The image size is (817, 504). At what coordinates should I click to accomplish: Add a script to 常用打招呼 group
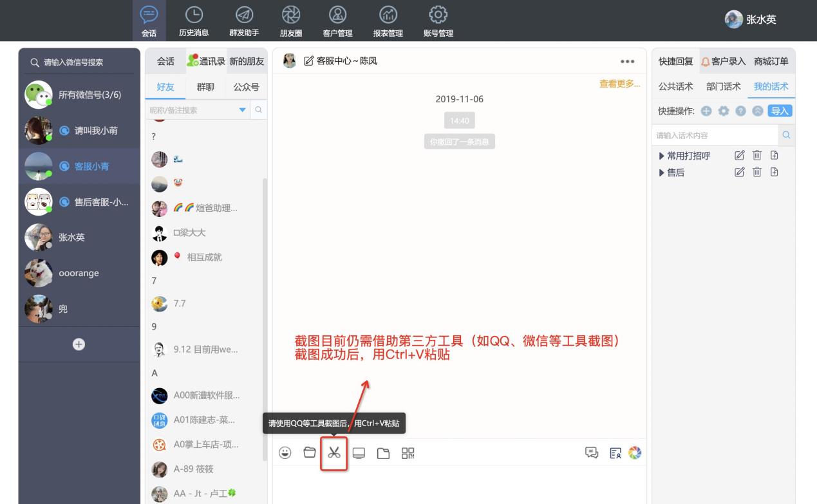tap(775, 155)
